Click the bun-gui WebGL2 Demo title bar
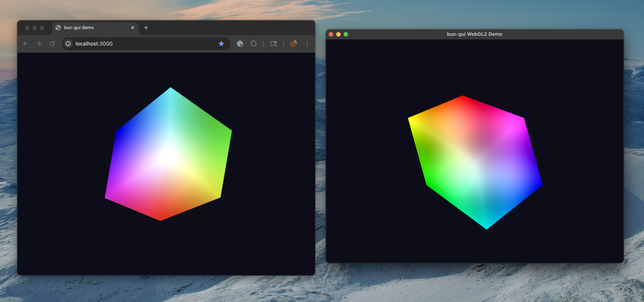This screenshot has height=302, width=644. (474, 34)
